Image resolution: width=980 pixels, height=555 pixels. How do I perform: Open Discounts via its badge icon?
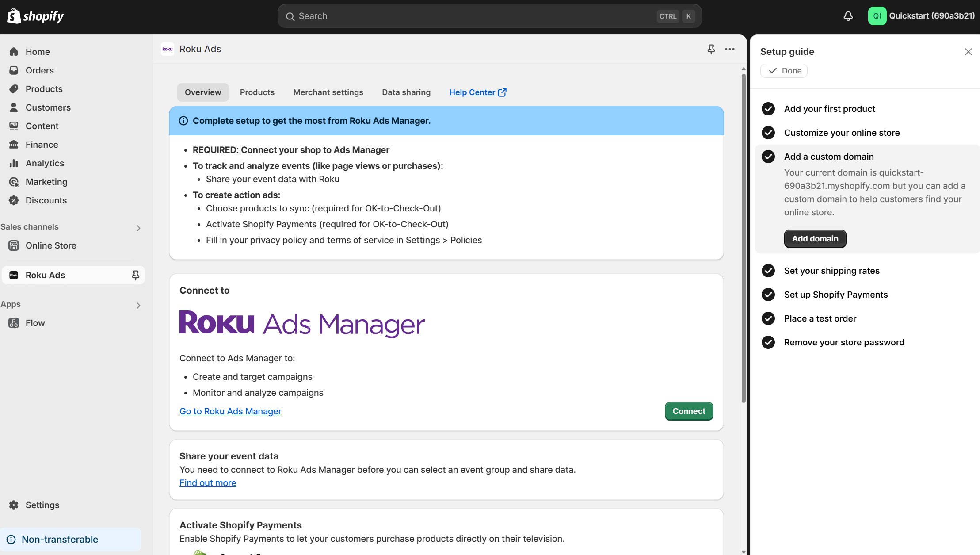point(14,200)
